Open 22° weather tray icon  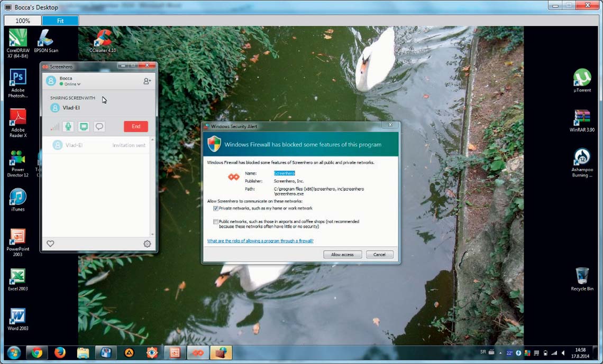coord(509,353)
